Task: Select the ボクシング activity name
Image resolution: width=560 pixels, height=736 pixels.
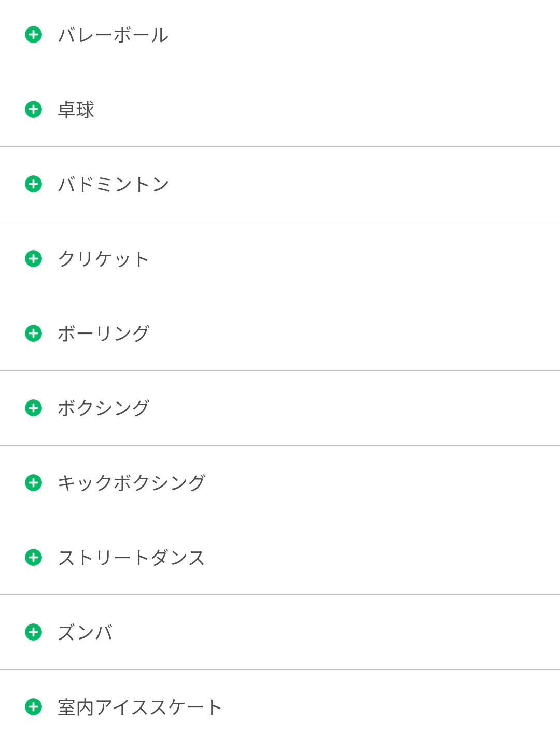Action: (x=104, y=409)
